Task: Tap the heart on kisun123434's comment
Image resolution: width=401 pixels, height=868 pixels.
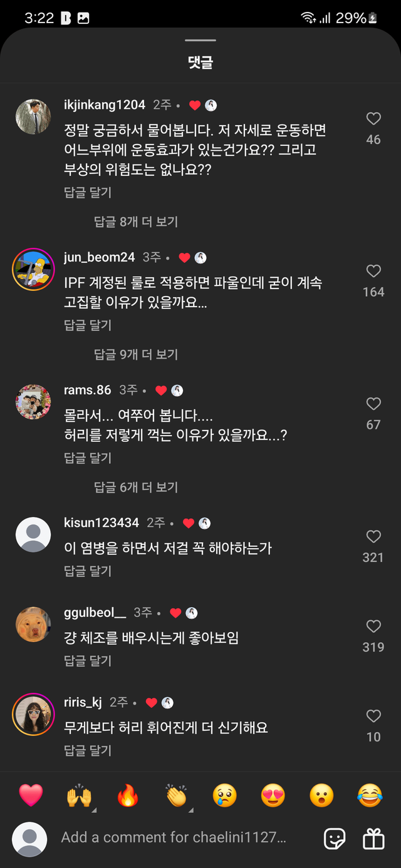Action: (373, 536)
